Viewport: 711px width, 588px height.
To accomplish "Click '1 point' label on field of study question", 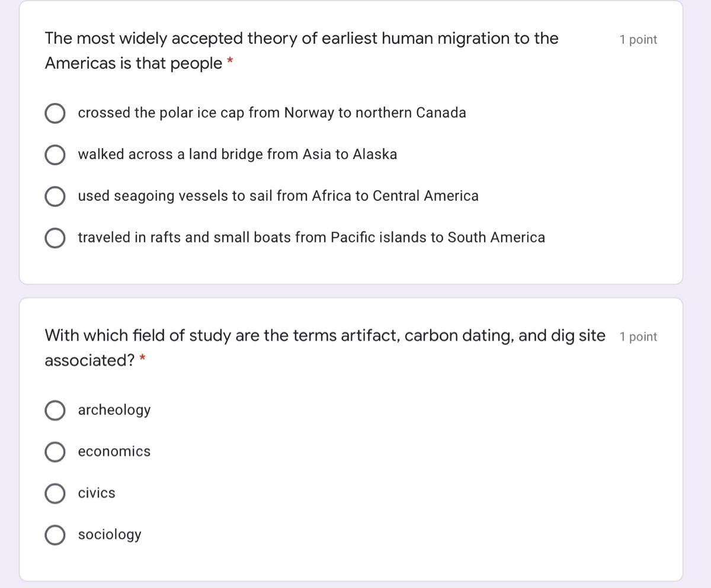I will pyautogui.click(x=638, y=337).
